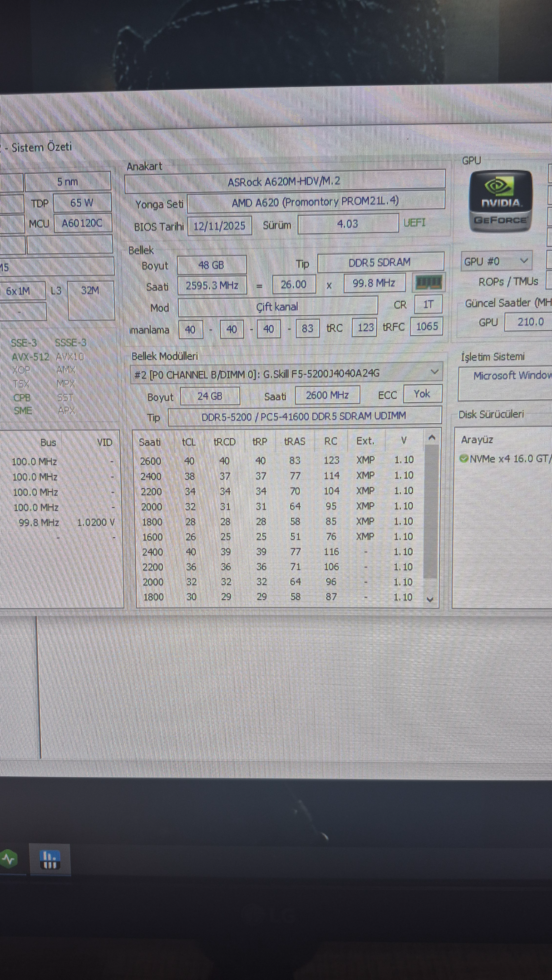Click the scroll down arrow in timings table
This screenshot has width=552, height=980.
430,599
